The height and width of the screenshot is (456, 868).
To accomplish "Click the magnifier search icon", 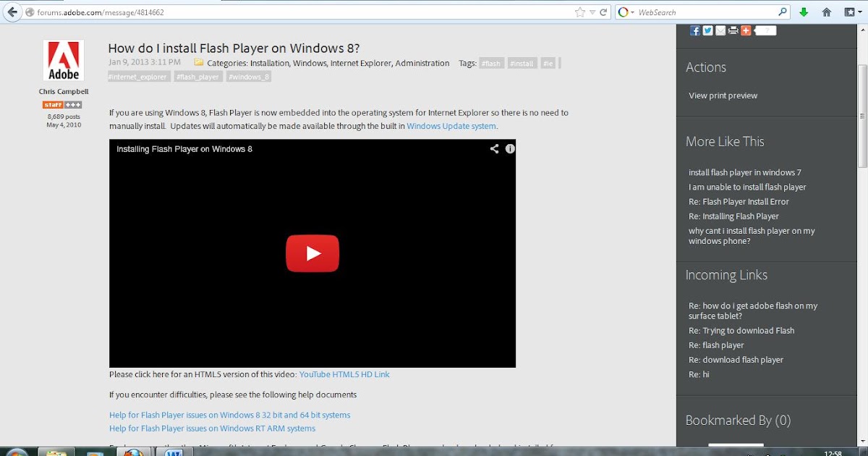I will click(x=783, y=12).
